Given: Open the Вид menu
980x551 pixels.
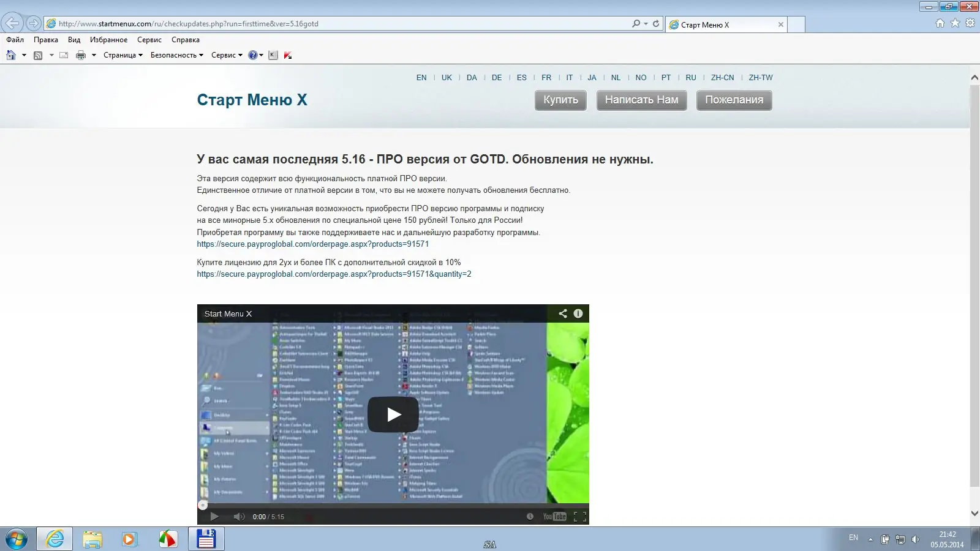Looking at the screenshot, I should pyautogui.click(x=74, y=40).
